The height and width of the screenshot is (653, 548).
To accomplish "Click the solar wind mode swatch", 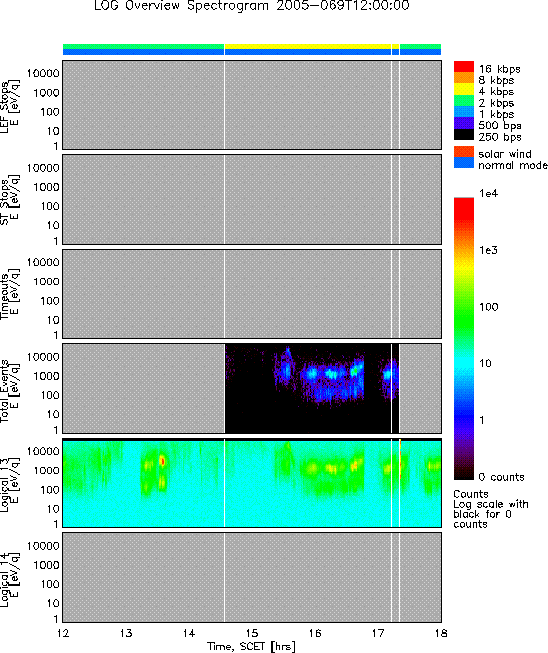I will pos(464,152).
